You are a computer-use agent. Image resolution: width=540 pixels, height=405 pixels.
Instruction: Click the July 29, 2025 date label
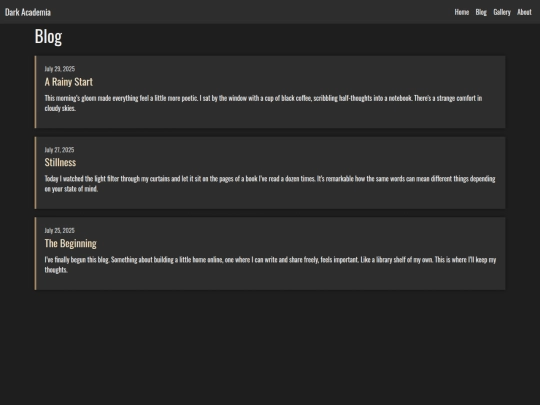click(60, 69)
